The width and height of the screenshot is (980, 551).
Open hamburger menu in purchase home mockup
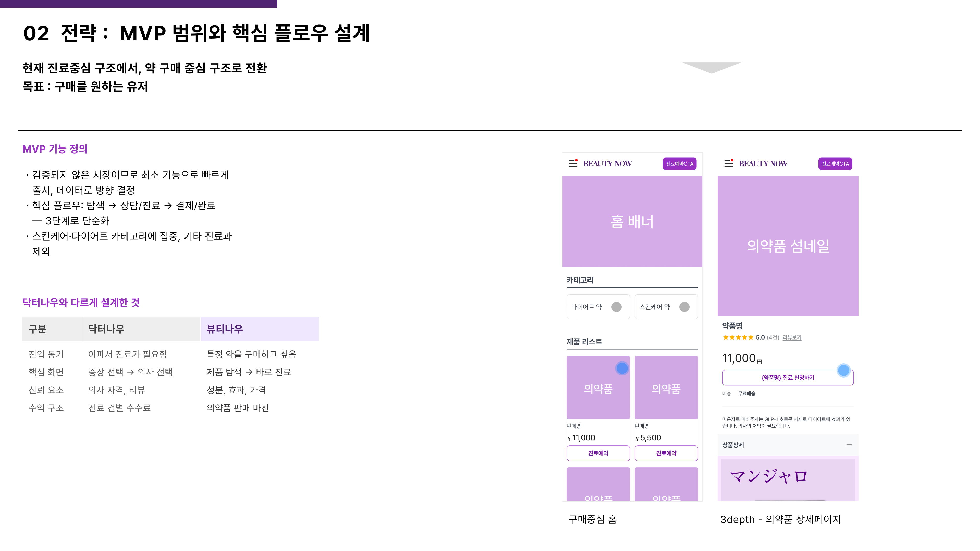(x=573, y=164)
